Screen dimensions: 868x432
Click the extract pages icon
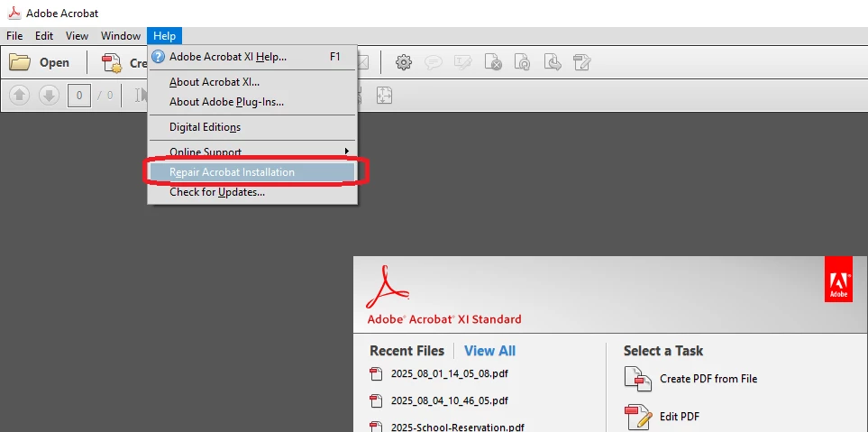point(553,62)
